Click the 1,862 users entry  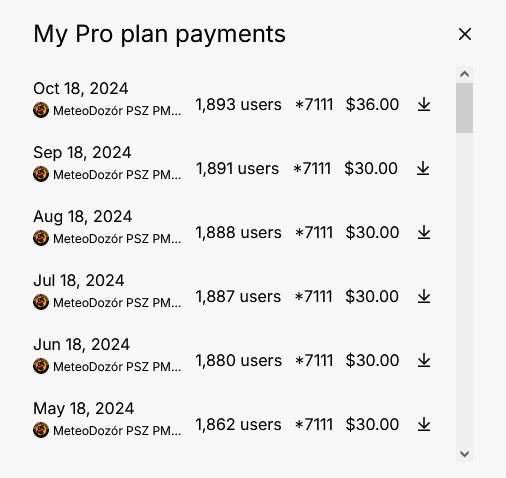pos(238,424)
